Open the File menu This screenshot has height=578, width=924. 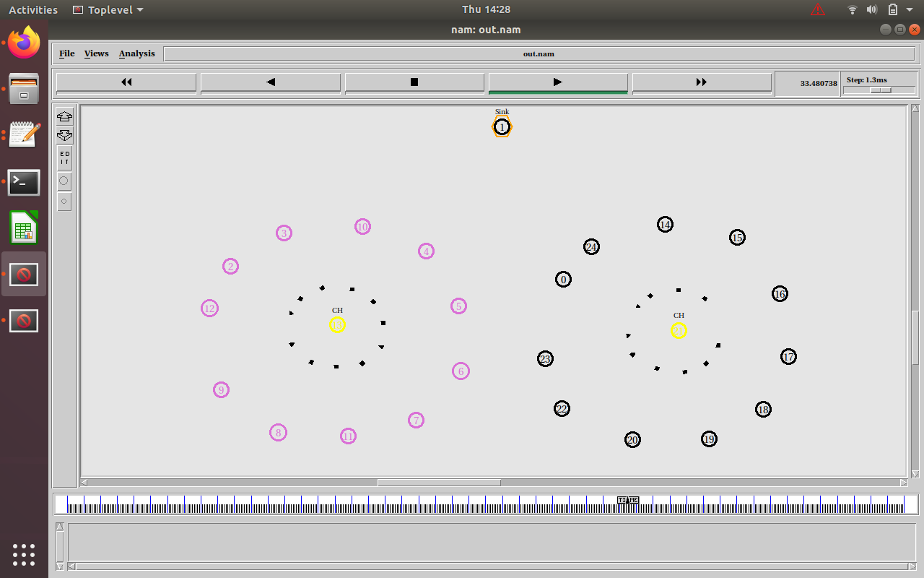tap(67, 53)
